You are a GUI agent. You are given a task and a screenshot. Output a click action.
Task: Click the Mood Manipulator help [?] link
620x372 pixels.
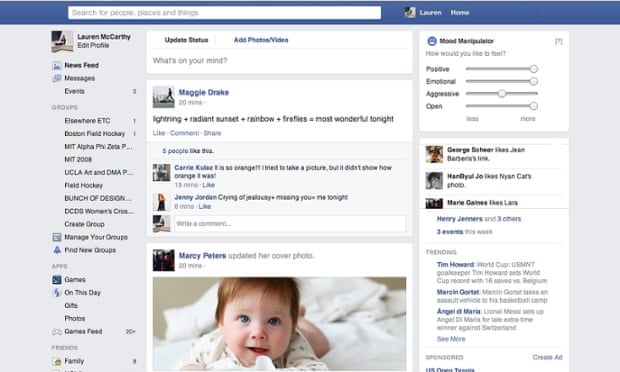click(558, 41)
